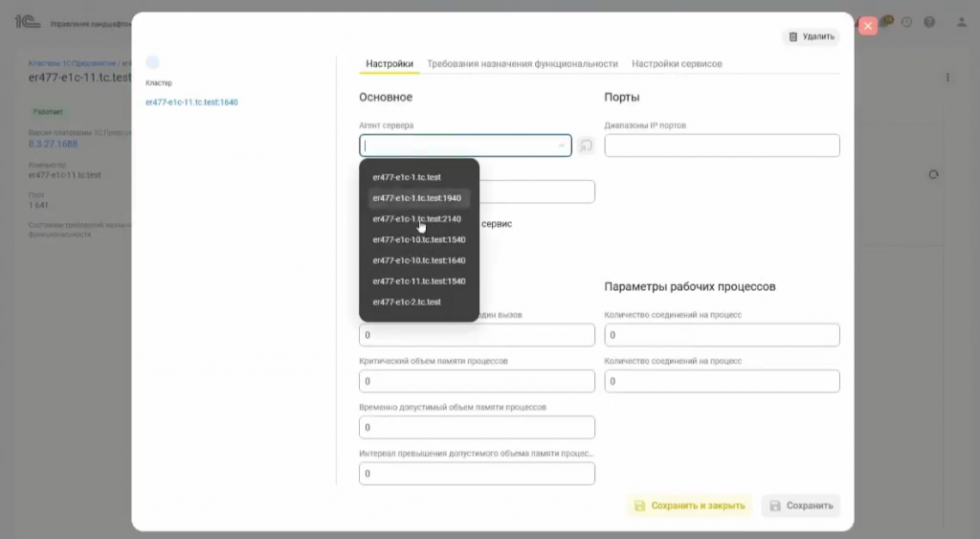
Task: Choose er477-e1c-1.tc.test:2140 option
Action: [x=419, y=219]
